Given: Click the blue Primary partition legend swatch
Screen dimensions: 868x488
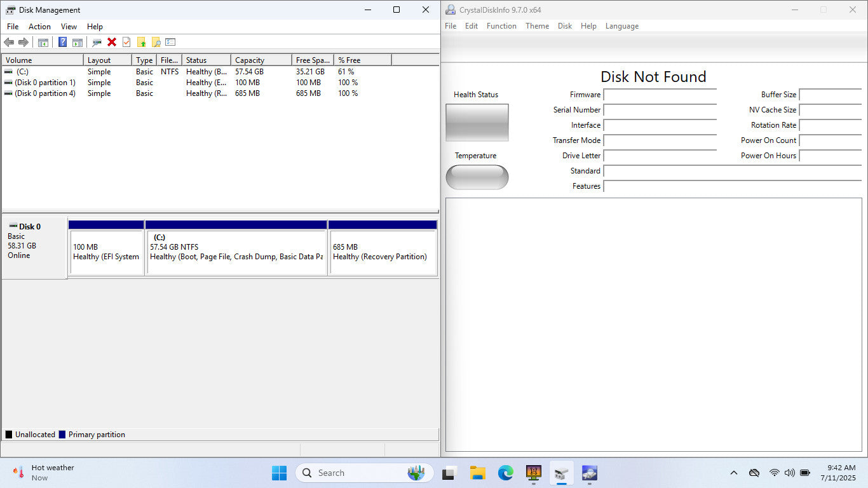Looking at the screenshot, I should tap(62, 435).
